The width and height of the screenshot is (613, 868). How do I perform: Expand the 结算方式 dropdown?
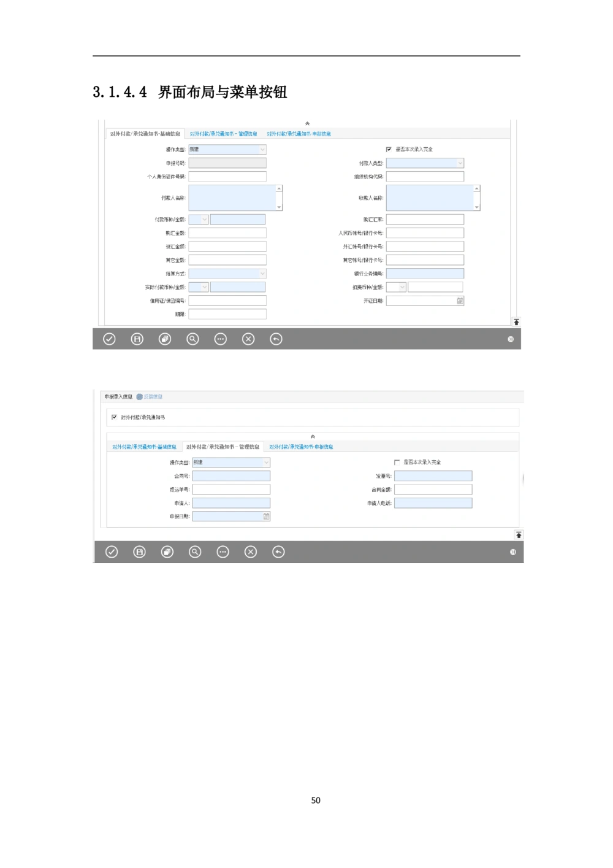tap(262, 274)
